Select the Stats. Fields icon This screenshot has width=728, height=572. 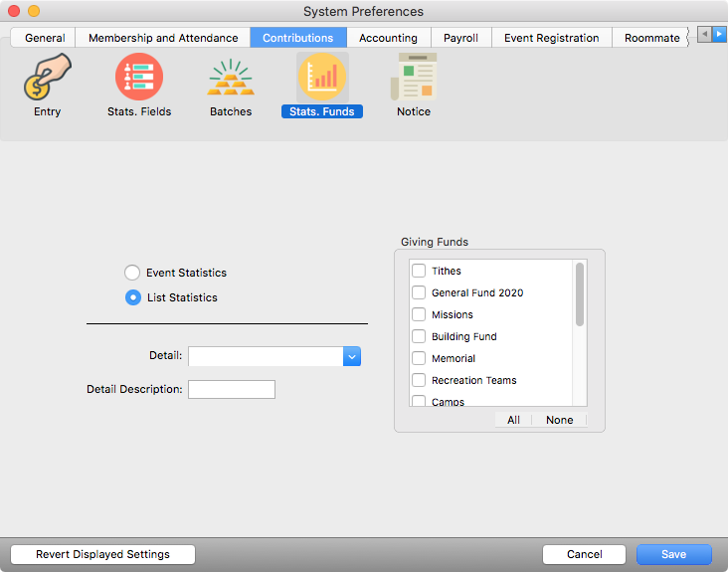point(139,78)
